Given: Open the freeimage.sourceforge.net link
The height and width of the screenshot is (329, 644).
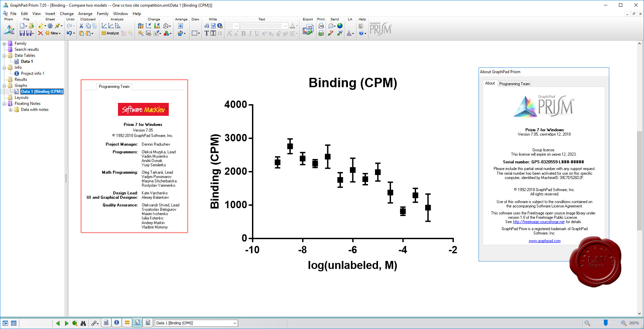Looking at the screenshot, I should (538, 222).
